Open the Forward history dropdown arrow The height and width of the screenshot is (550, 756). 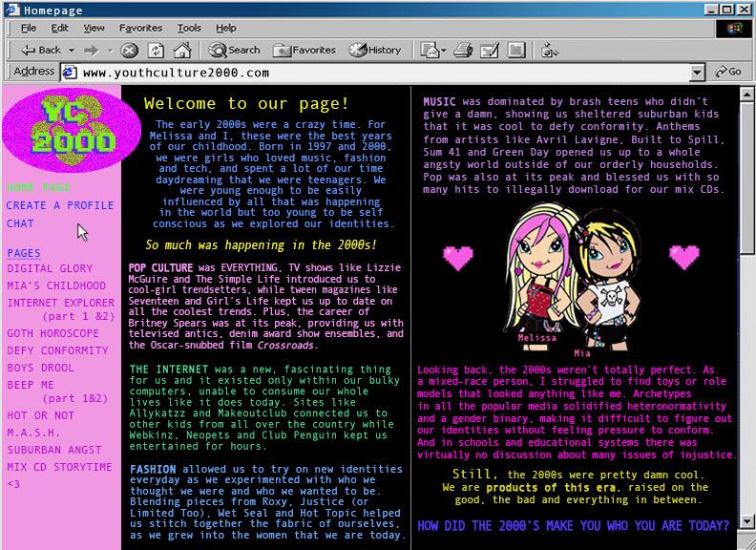coord(111,51)
